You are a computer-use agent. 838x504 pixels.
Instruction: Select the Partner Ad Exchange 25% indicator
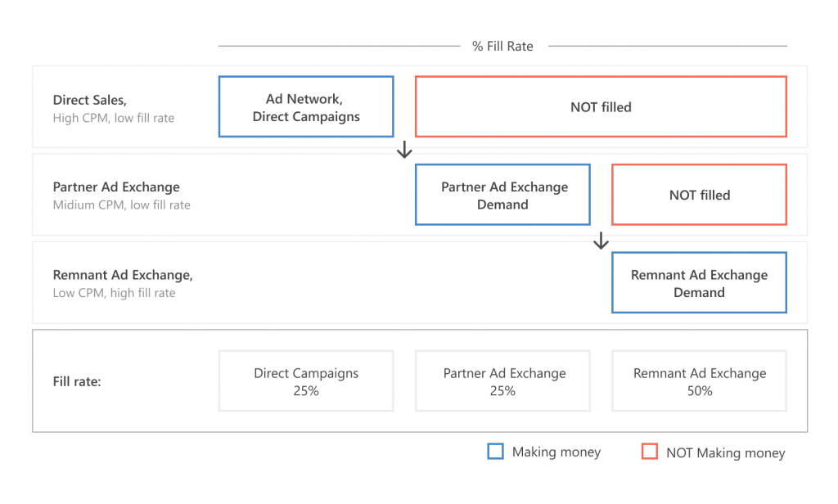(x=502, y=380)
